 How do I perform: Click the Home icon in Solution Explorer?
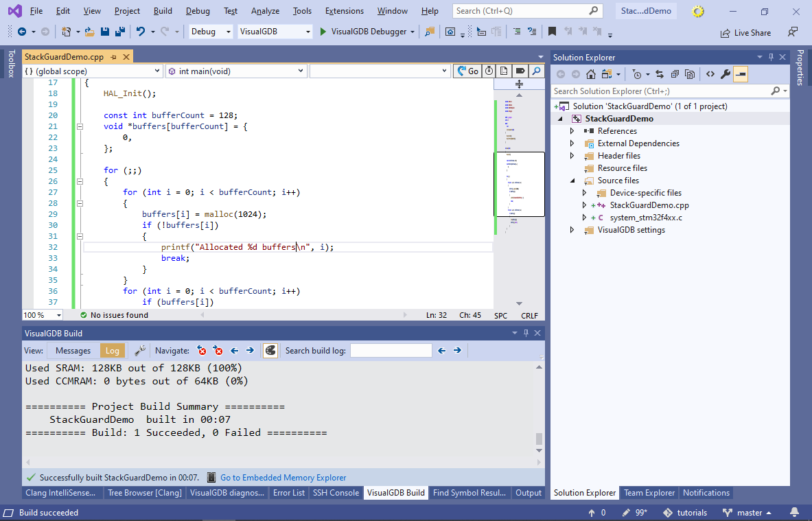[x=591, y=74]
